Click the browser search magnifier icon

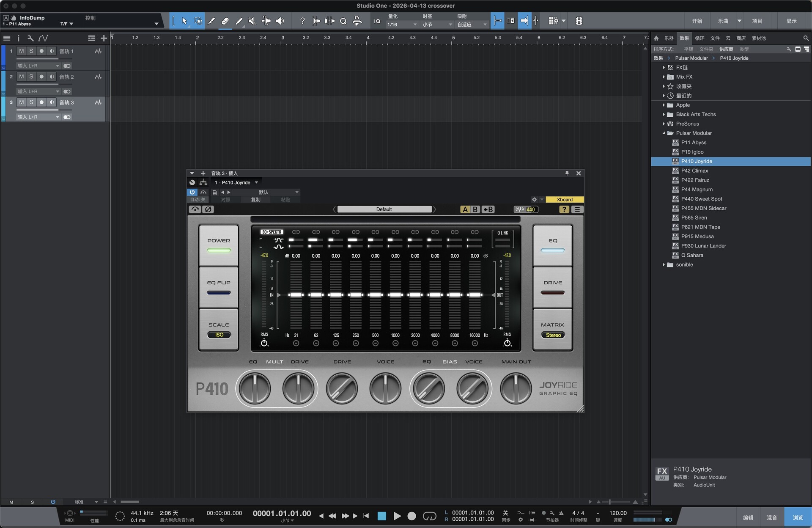[x=805, y=38]
